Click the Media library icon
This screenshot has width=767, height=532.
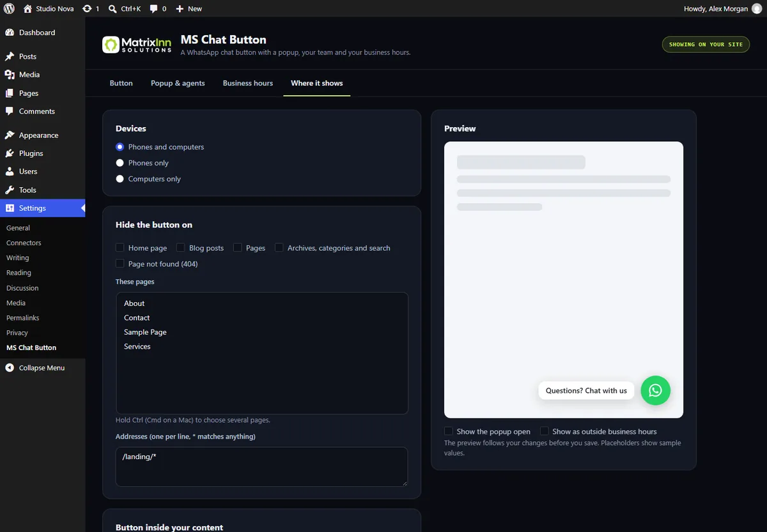10,75
